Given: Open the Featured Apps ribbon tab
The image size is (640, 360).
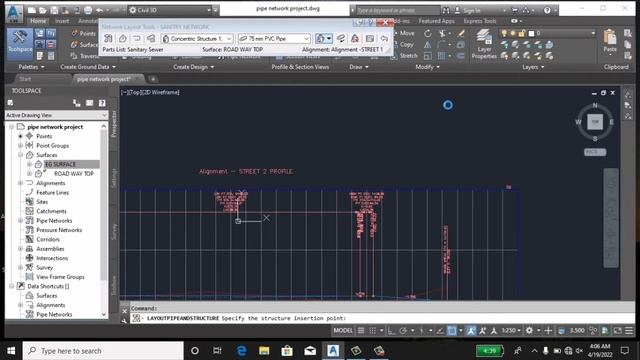Looking at the screenshot, I should (436, 21).
